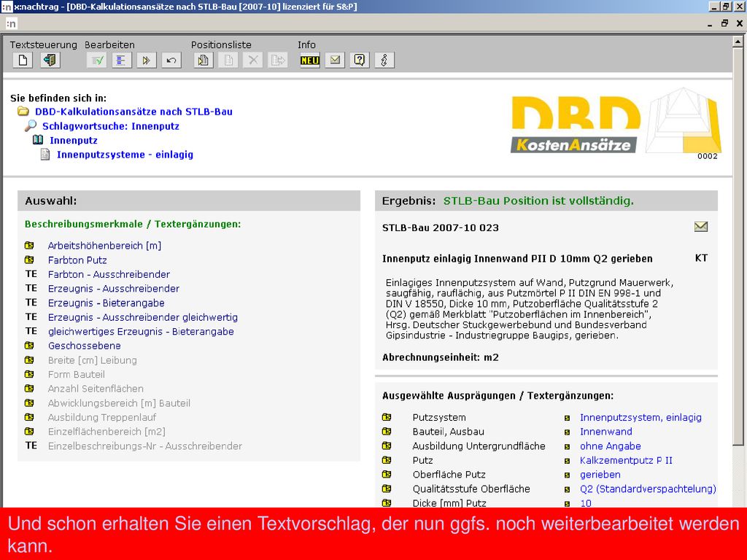This screenshot has width=747, height=560.
Task: Select Farbton - Ausschreibender text supplement
Action: (x=109, y=274)
